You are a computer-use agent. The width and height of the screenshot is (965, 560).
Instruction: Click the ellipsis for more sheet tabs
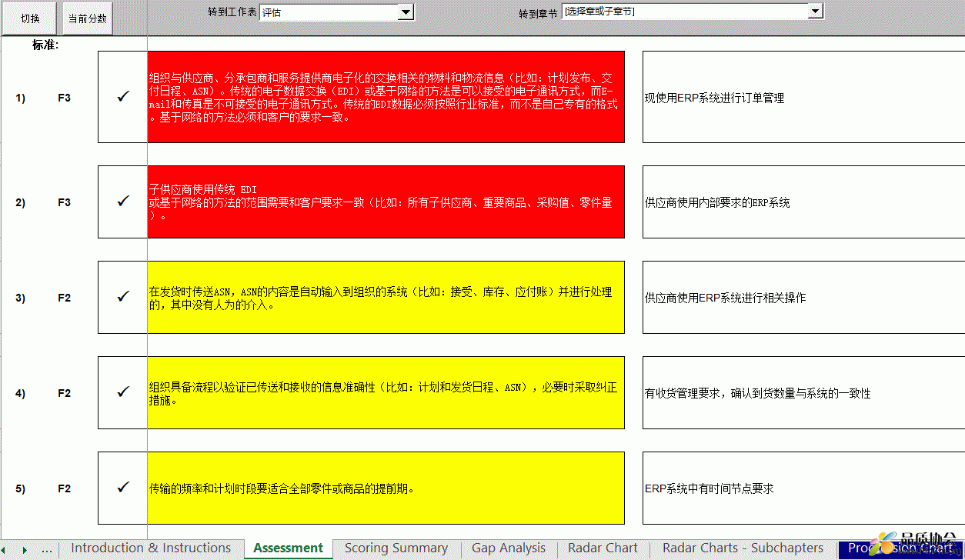tap(47, 550)
